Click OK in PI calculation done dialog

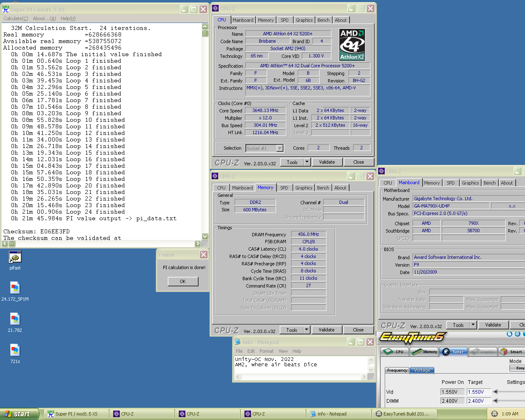pyautogui.click(x=183, y=281)
